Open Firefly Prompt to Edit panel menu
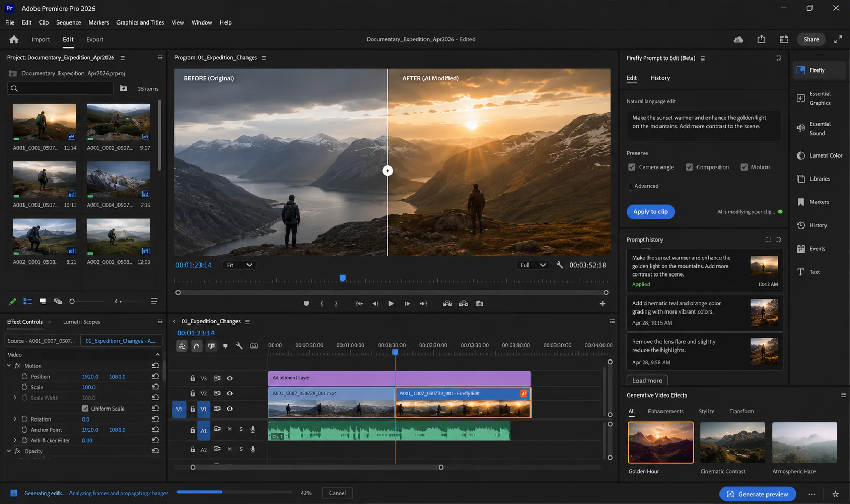The height and width of the screenshot is (504, 850). tap(703, 58)
